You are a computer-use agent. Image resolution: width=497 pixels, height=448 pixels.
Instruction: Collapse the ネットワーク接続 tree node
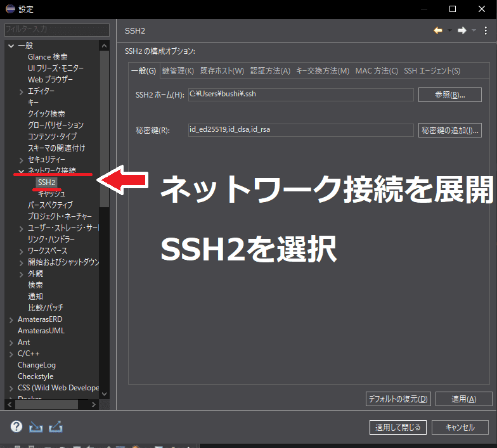pos(22,171)
